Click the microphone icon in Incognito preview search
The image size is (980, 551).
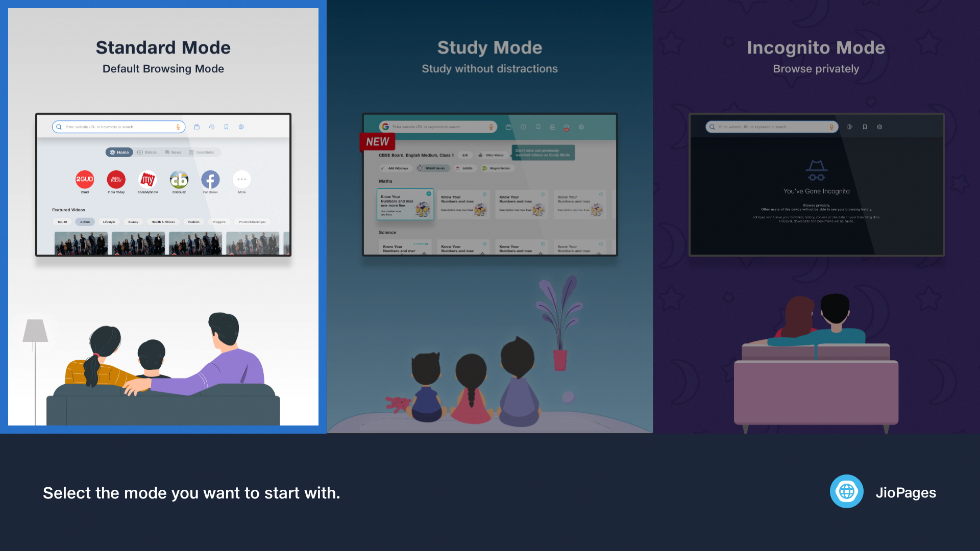click(x=831, y=127)
